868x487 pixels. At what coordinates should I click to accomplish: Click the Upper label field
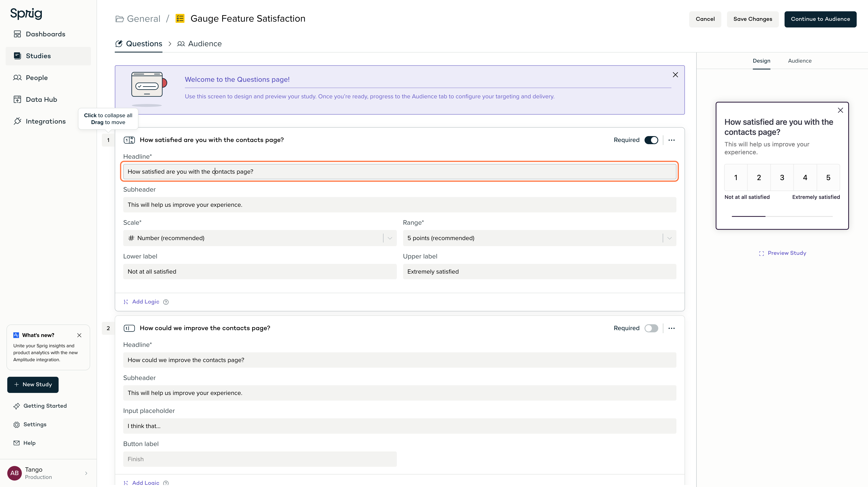click(539, 272)
